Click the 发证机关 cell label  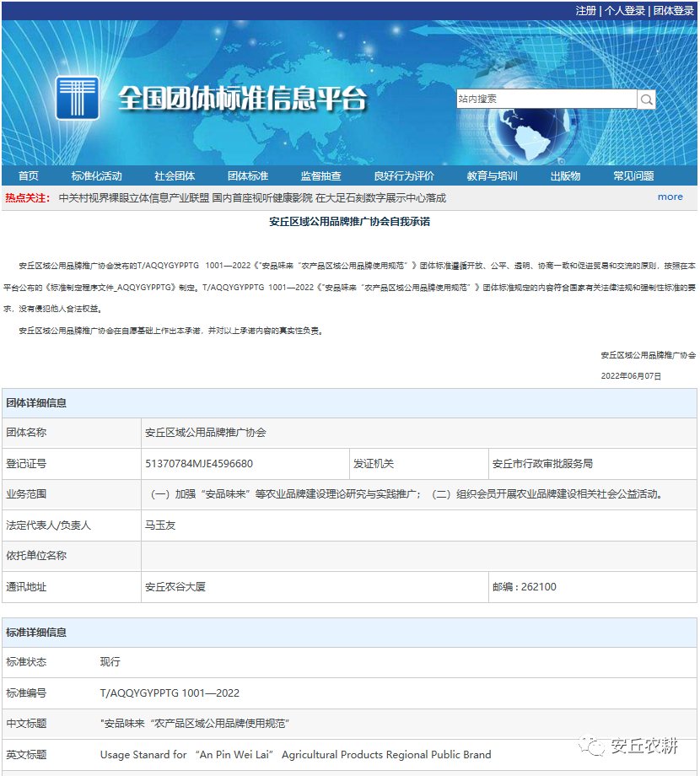coord(374,464)
